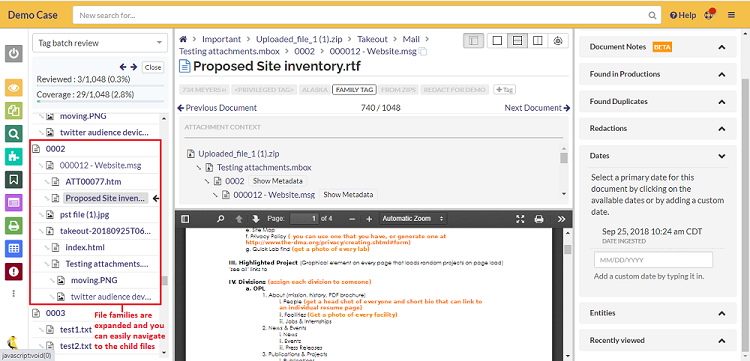Select vertical split layout button

point(537,41)
